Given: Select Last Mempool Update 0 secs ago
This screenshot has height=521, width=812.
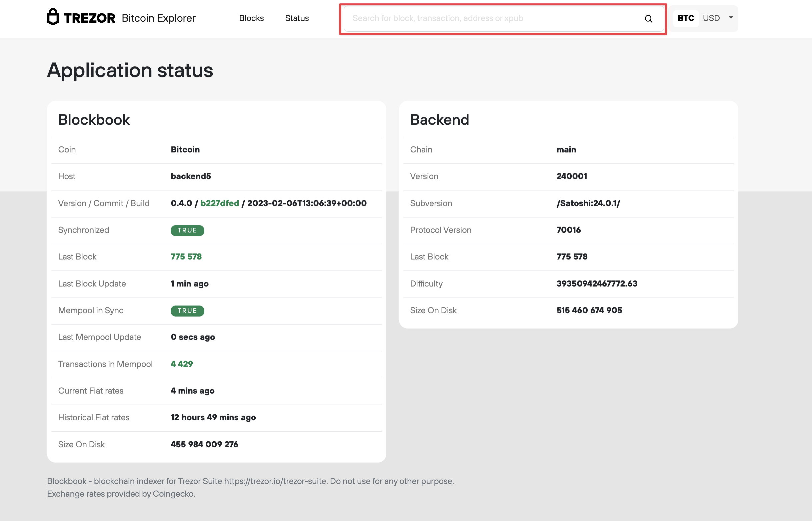Looking at the screenshot, I should [x=193, y=337].
